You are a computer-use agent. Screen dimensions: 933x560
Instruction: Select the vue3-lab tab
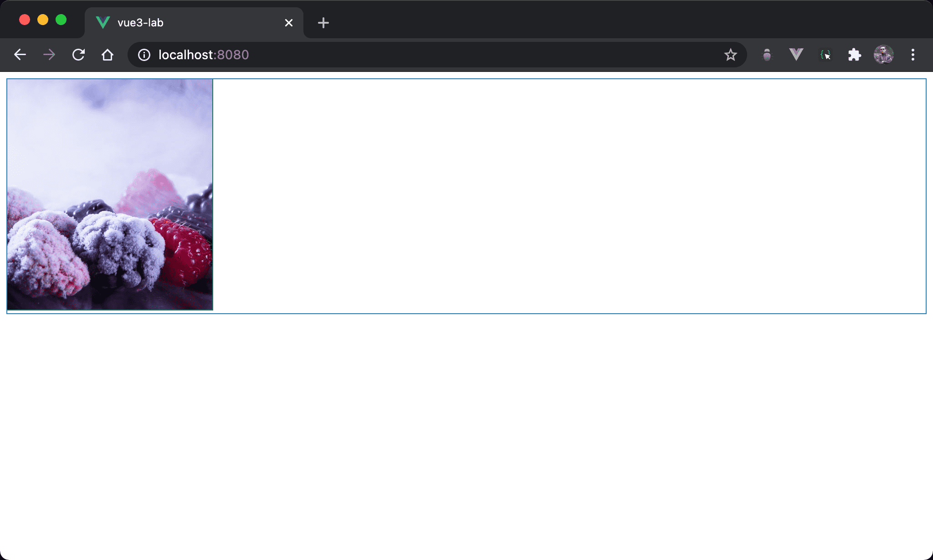[x=182, y=23]
